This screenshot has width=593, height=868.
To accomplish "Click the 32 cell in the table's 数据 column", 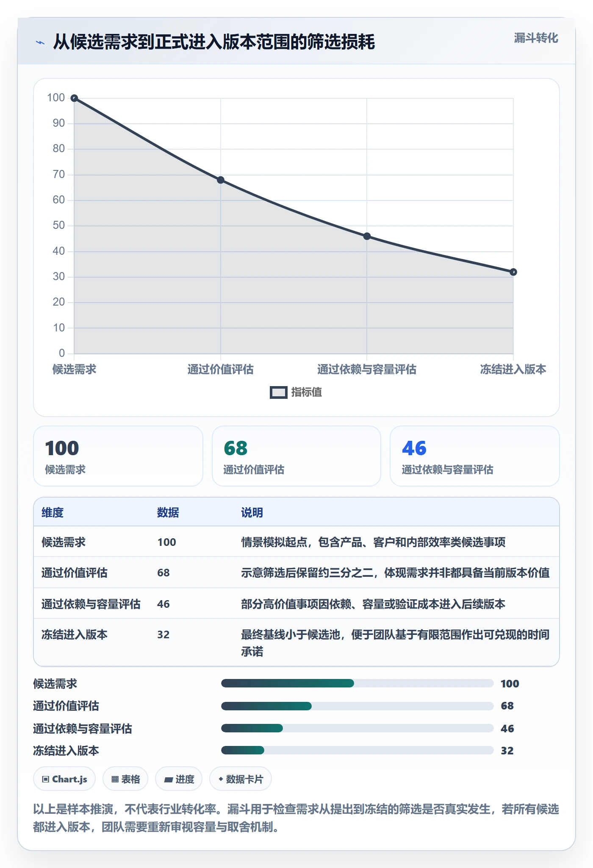I will point(163,634).
